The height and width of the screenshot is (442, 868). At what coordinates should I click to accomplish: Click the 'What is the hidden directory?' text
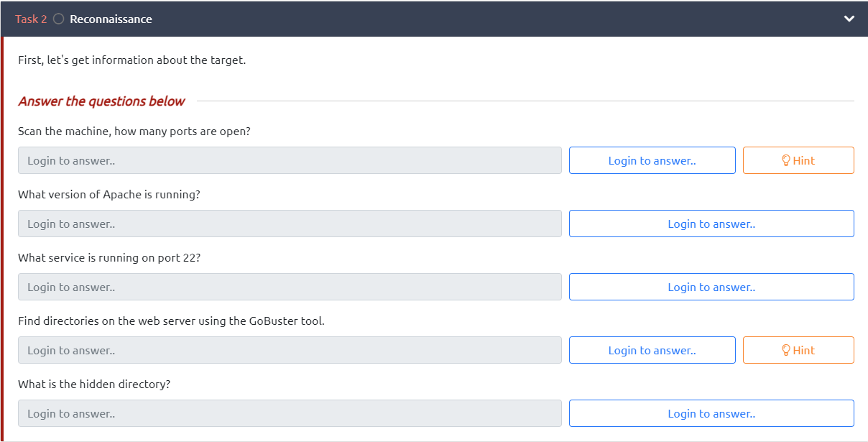(94, 385)
